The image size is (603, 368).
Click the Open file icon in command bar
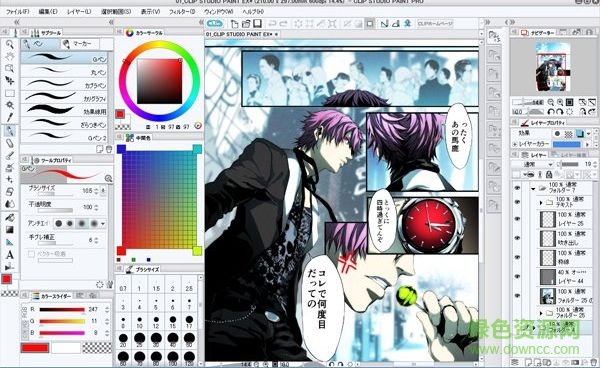(246, 24)
